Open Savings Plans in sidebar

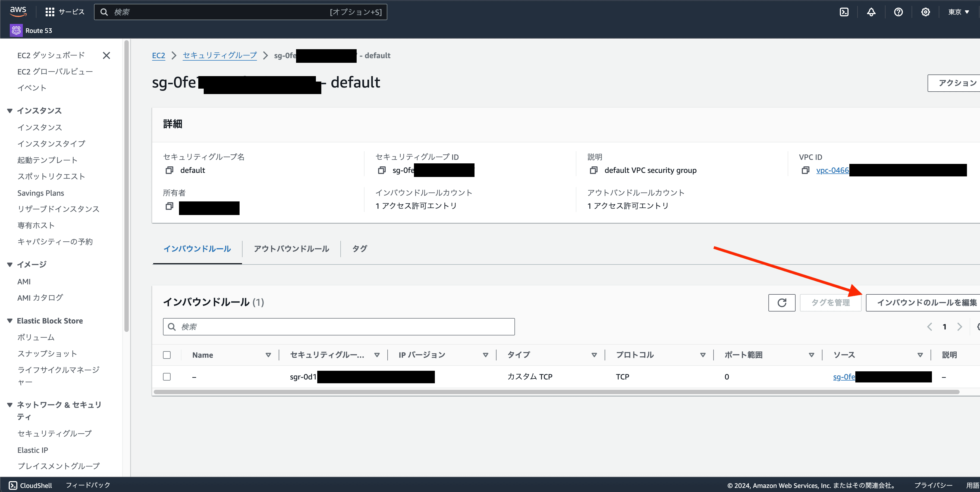tap(41, 193)
